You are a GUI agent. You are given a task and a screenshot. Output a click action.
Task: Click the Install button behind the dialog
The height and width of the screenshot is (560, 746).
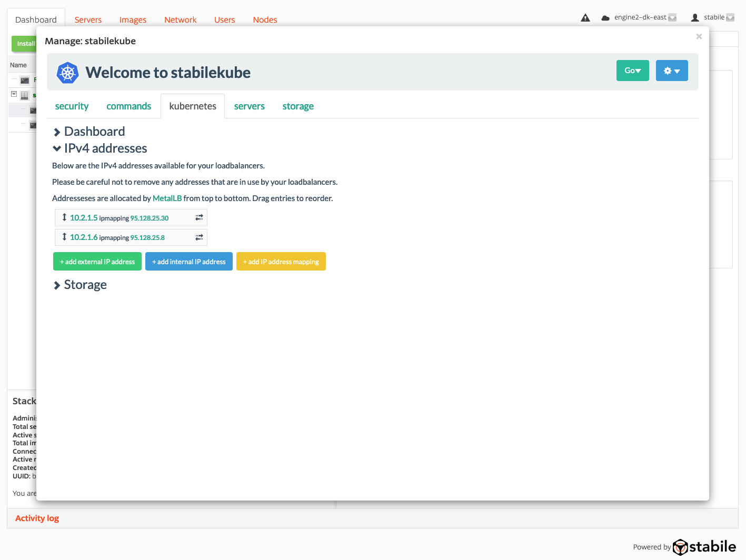click(x=24, y=44)
